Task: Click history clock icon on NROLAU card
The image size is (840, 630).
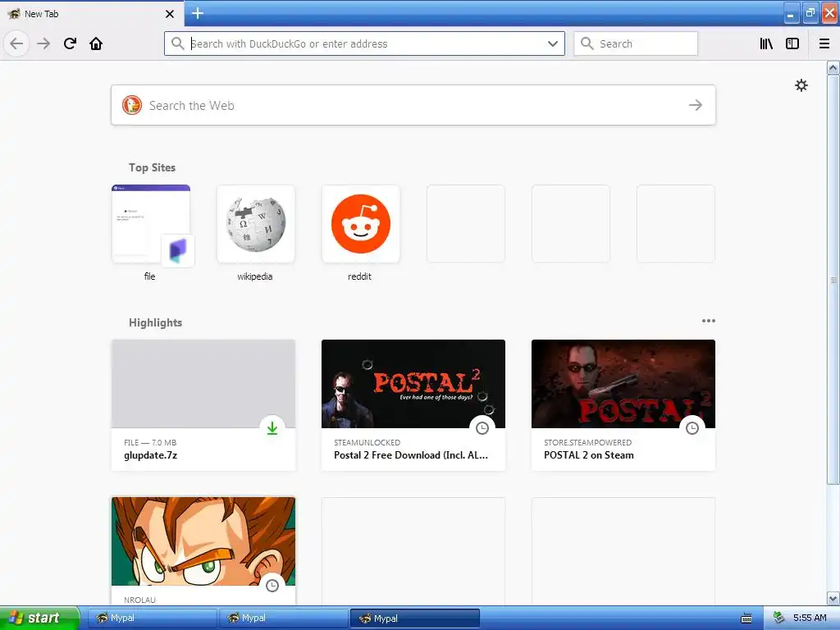Action: pos(272,586)
